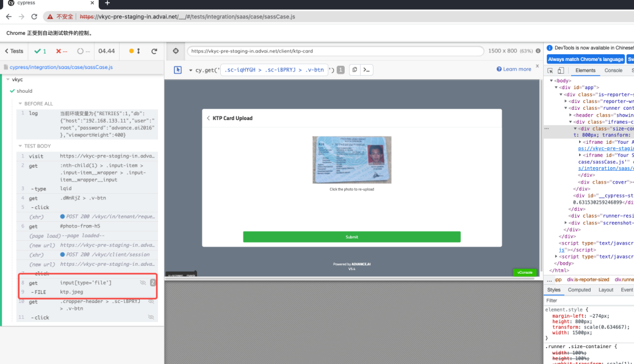Click element count badge on input file row
634x364 pixels.
click(153, 283)
